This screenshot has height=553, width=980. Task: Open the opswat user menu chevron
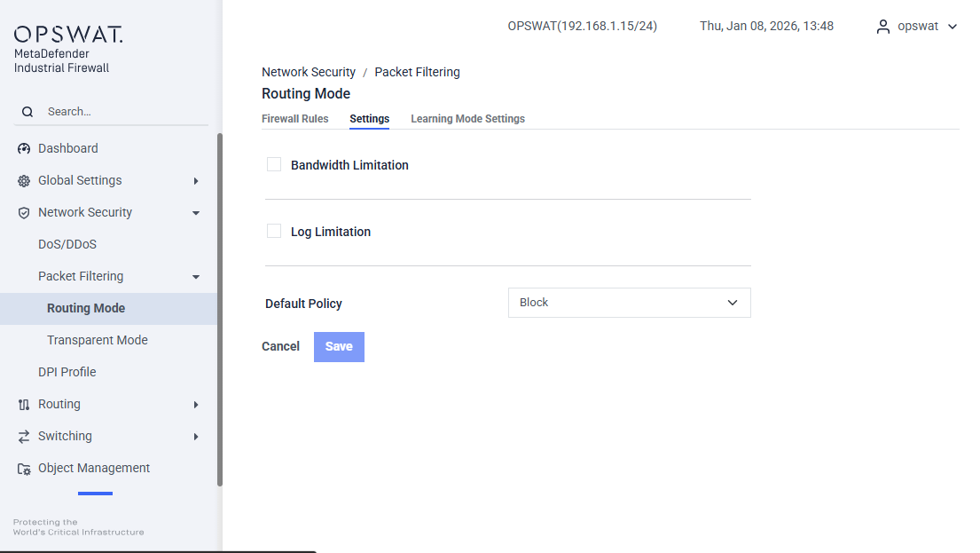click(953, 27)
